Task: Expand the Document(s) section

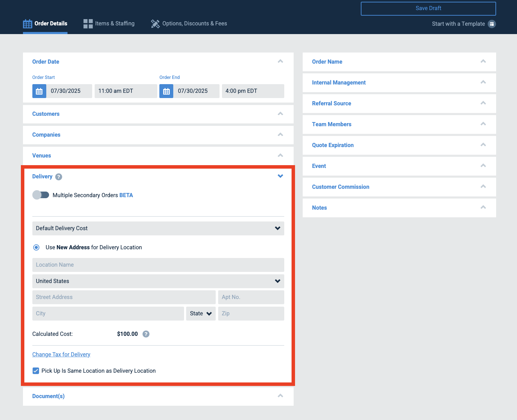Action: tap(158, 396)
